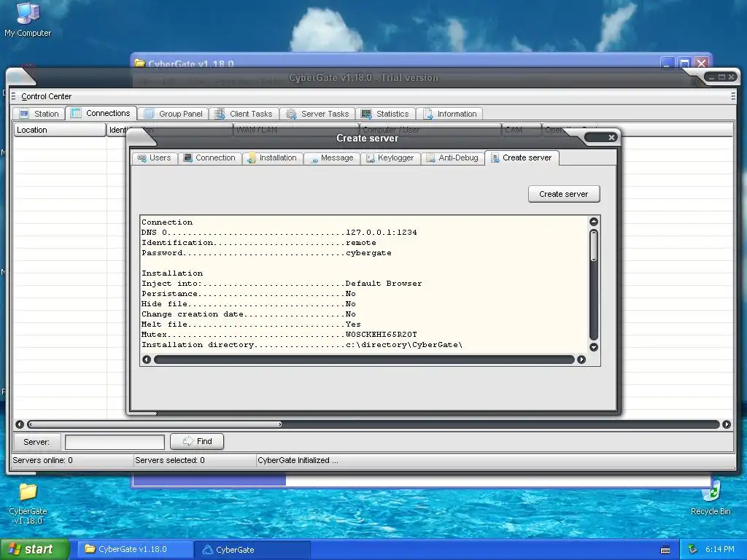Focus the Server search input field
747x560 pixels.
115,442
